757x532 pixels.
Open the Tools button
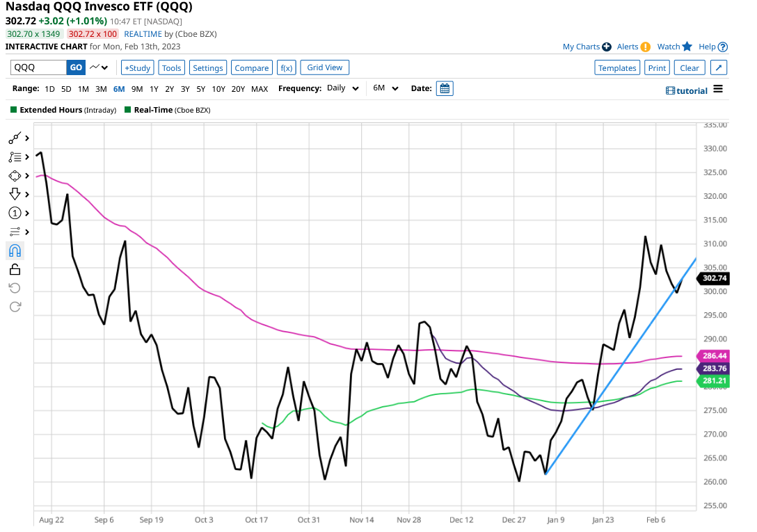(x=171, y=67)
